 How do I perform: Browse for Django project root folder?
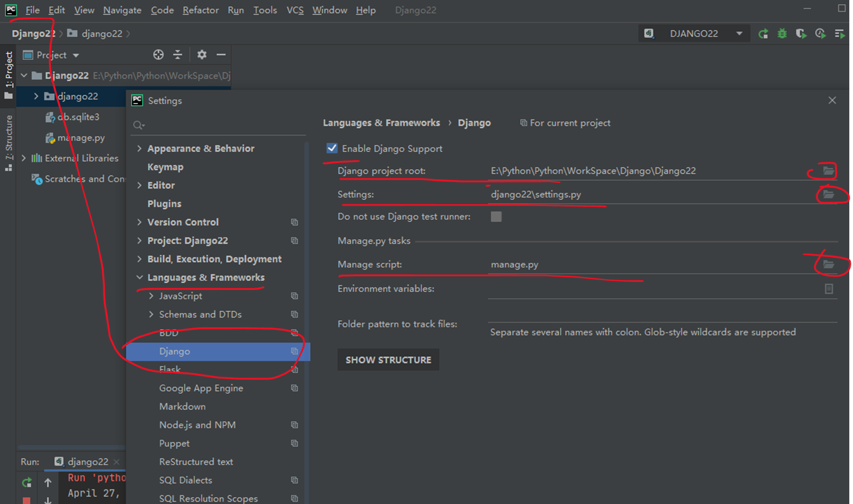(828, 171)
